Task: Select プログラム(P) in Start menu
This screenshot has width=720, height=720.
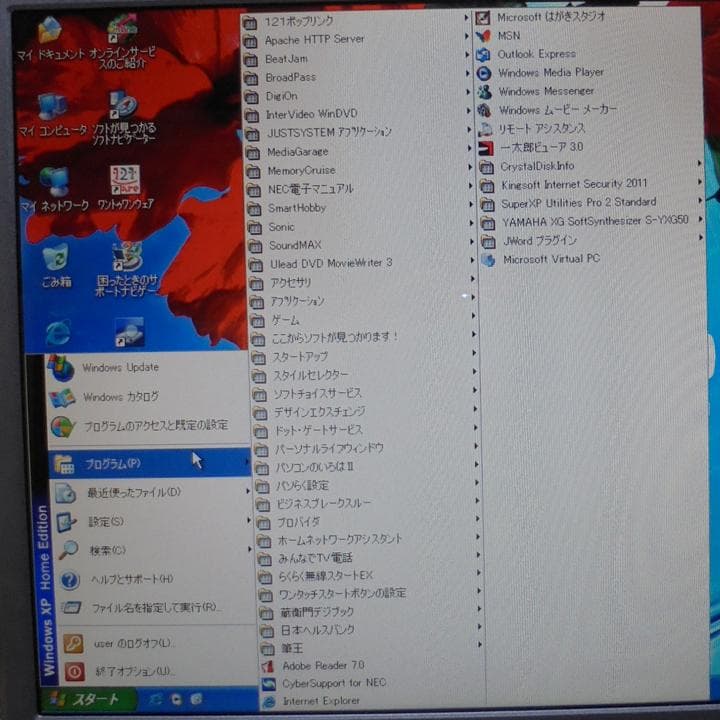Action: (x=150, y=463)
